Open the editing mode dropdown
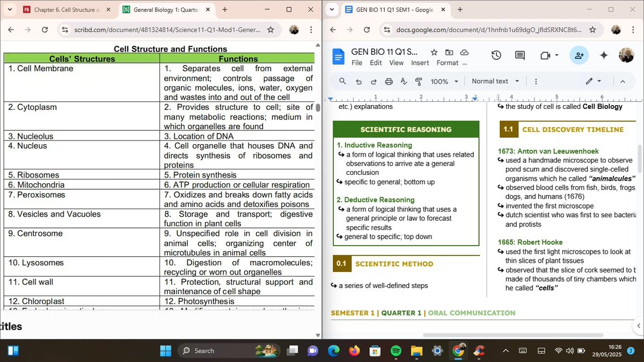644x362 pixels. click(x=594, y=82)
